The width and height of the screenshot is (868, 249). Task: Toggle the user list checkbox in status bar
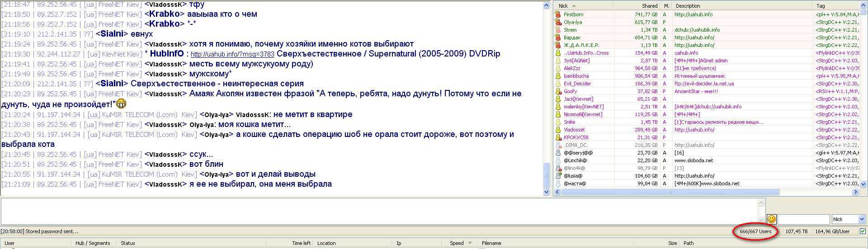pyautogui.click(x=863, y=231)
